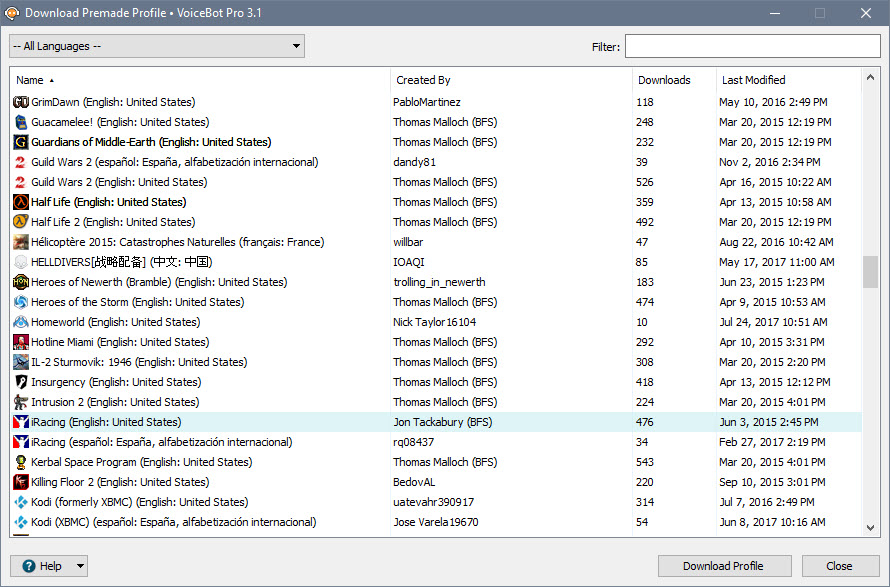Click the Half Life flame icon
The width and height of the screenshot is (890, 587).
[21, 201]
